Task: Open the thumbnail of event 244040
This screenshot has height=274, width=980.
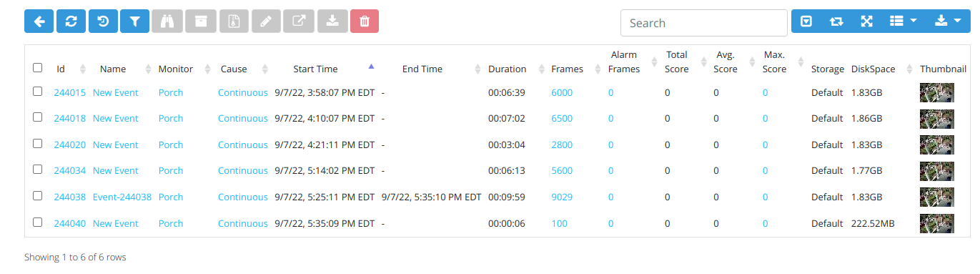Action: 936,223
